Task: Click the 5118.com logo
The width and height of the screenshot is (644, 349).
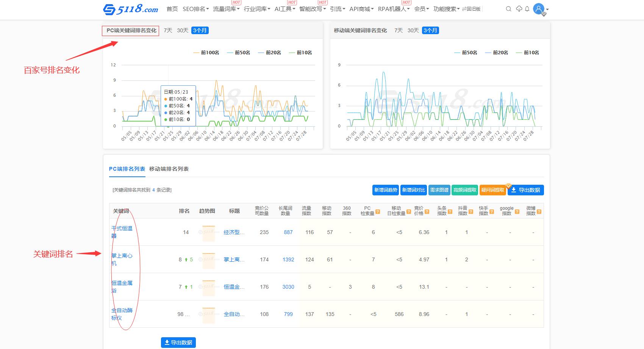Action: tap(131, 9)
